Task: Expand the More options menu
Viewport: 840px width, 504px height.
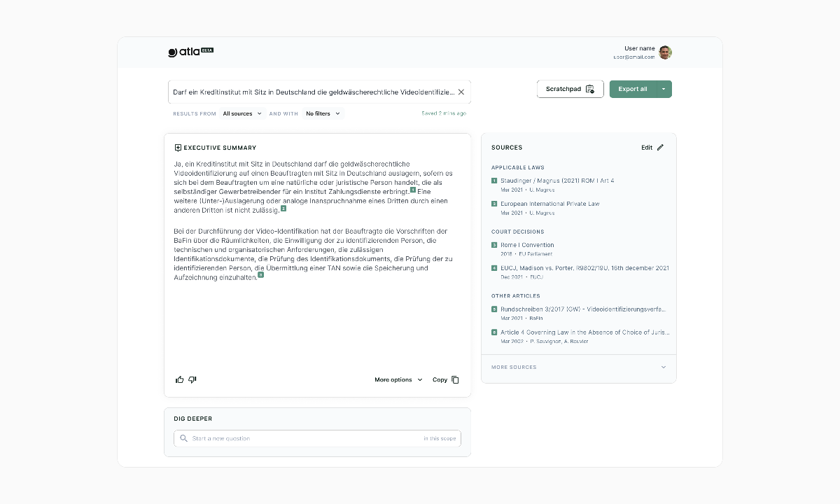Action: (x=398, y=379)
